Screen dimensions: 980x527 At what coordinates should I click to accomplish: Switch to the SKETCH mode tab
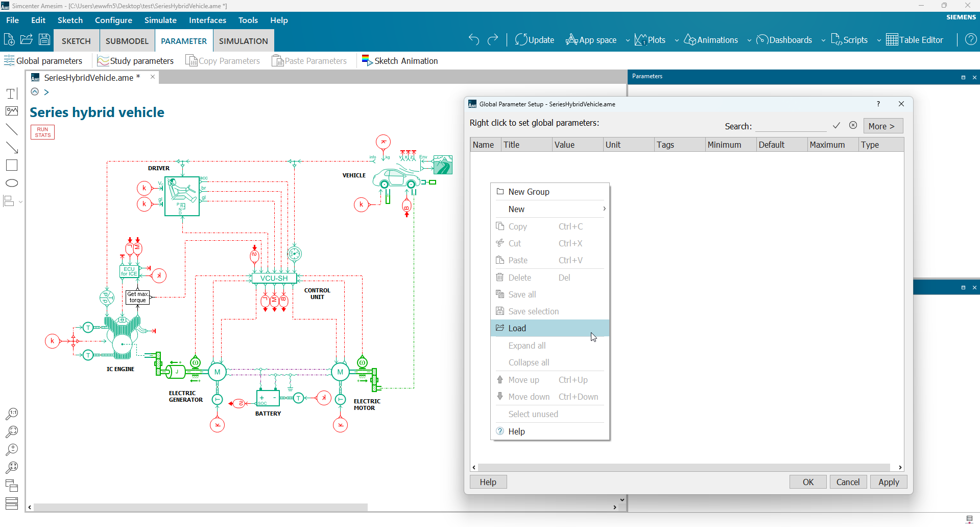(x=76, y=41)
